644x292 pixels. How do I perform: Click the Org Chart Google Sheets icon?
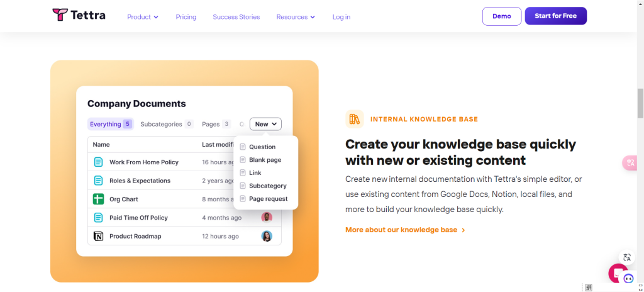coord(98,199)
